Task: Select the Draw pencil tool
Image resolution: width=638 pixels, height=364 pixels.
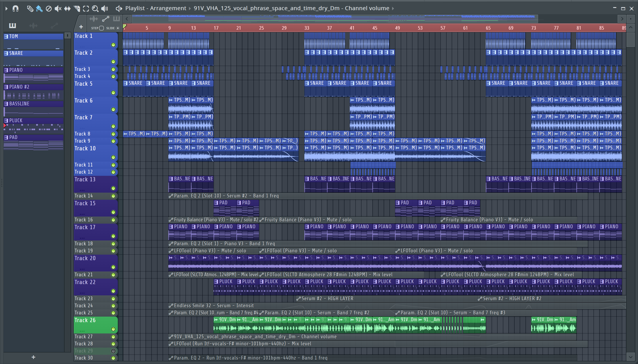Action: [x=30, y=8]
